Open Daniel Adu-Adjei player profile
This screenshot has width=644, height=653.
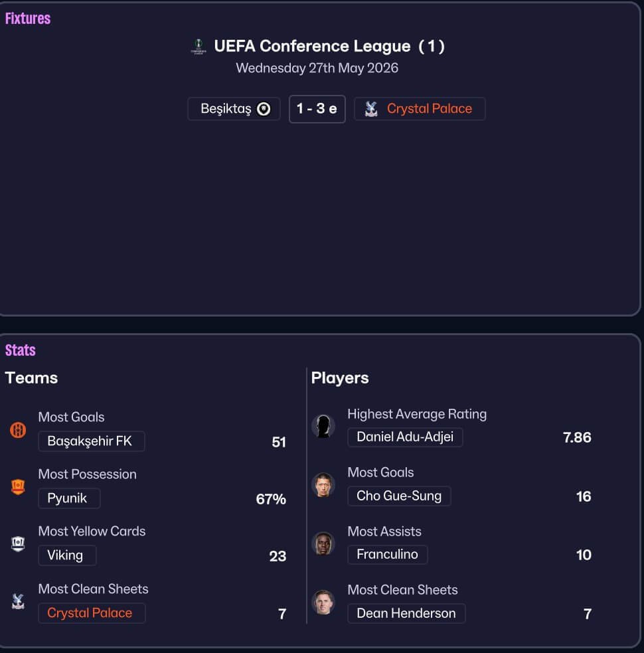pos(405,437)
